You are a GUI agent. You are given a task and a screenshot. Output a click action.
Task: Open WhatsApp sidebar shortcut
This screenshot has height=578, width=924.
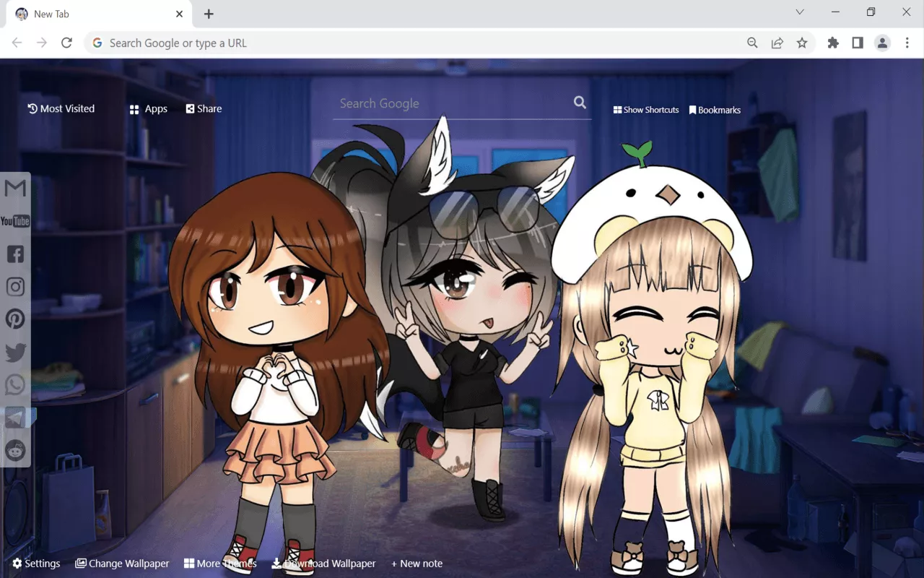point(15,384)
